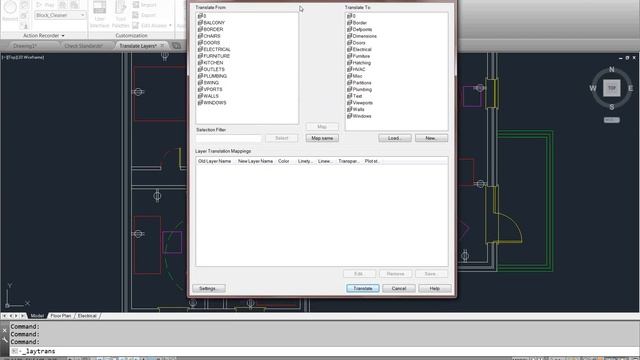Image resolution: width=640 pixels, height=360 pixels.
Task: Open Help for Layer Translator
Action: [x=435, y=289]
